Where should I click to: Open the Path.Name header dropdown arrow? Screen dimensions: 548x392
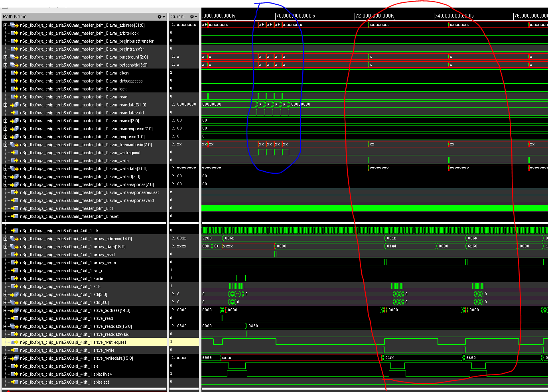[163, 17]
